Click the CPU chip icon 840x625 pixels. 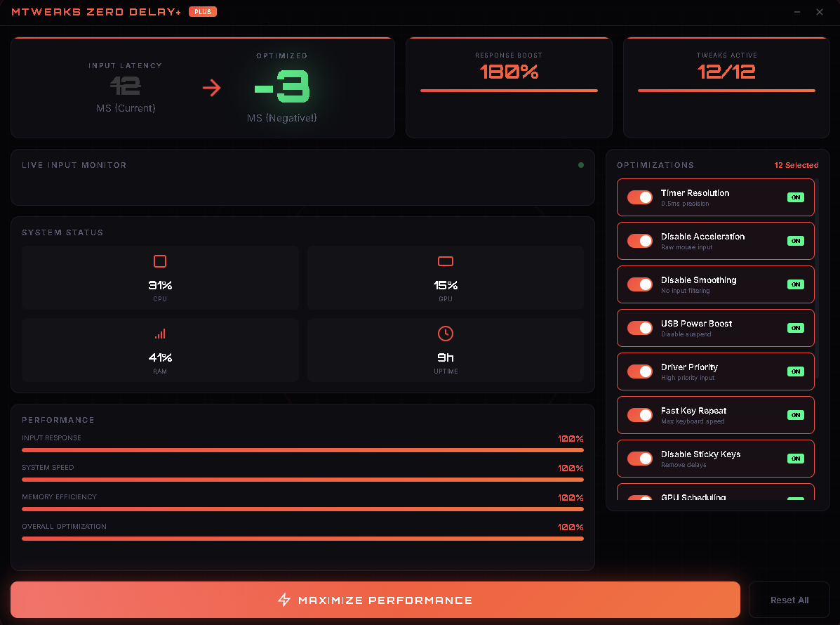click(x=159, y=261)
